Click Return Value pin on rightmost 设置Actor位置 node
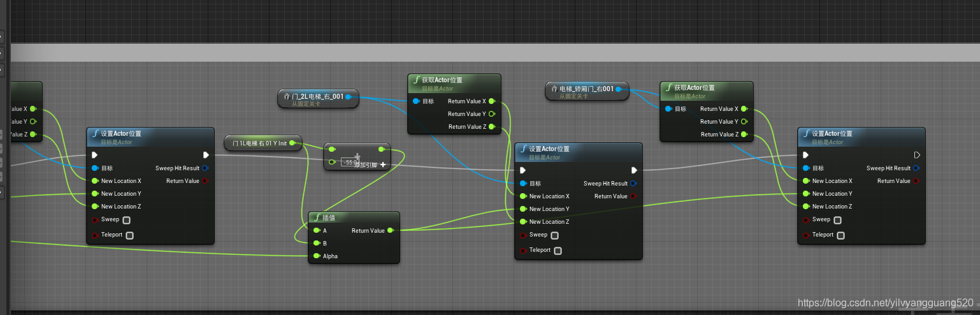980x315 pixels. [916, 181]
